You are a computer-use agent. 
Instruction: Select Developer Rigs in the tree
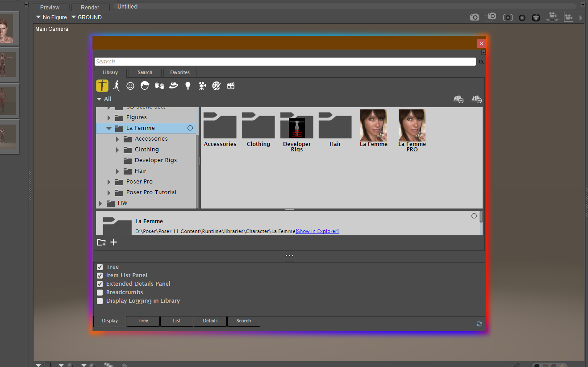click(x=156, y=160)
